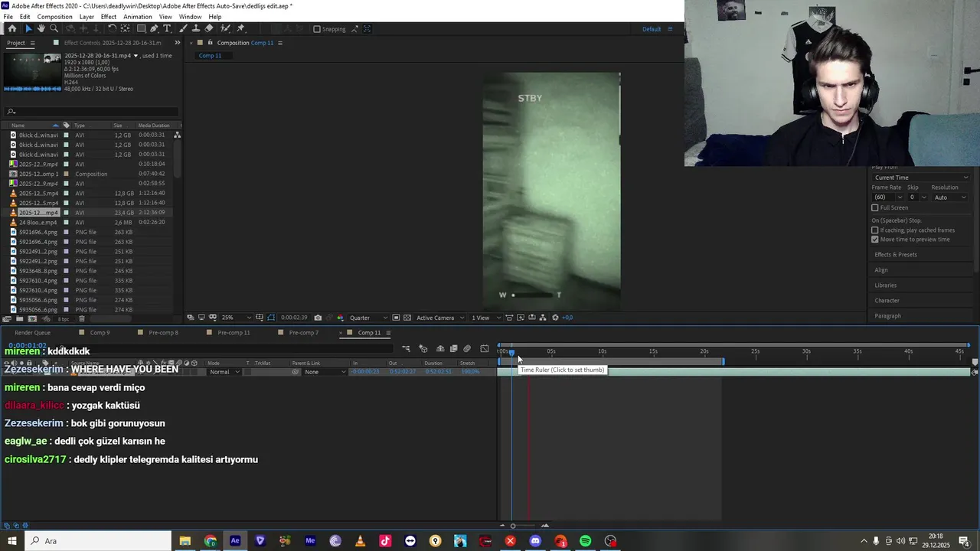Select the Brush tool
The height and width of the screenshot is (551, 980).
pyautogui.click(x=184, y=29)
